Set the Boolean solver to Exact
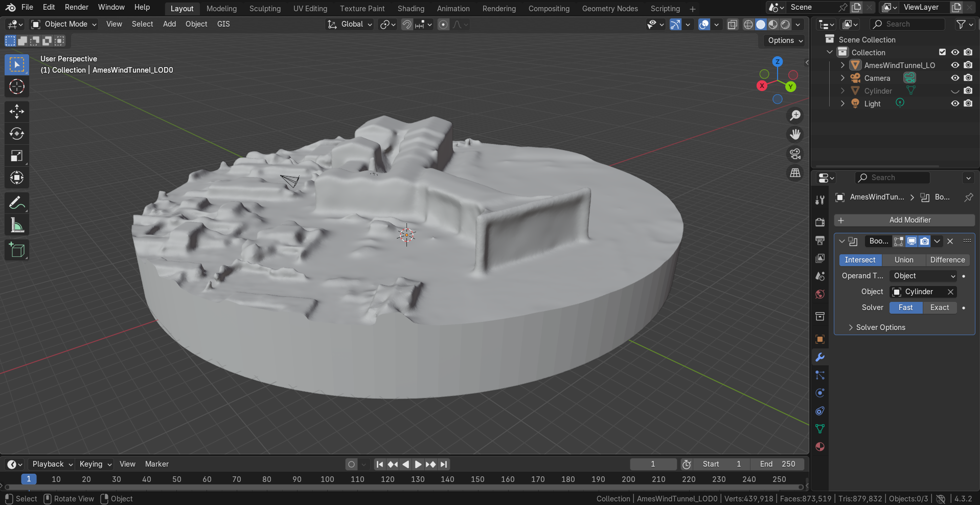The width and height of the screenshot is (980, 505). pos(939,308)
